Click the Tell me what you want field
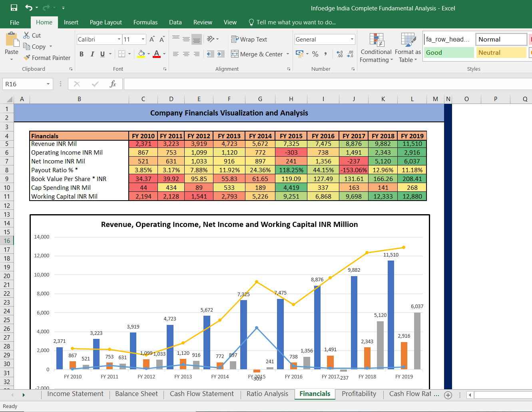Viewport: 532px width, 412px height. [x=292, y=22]
